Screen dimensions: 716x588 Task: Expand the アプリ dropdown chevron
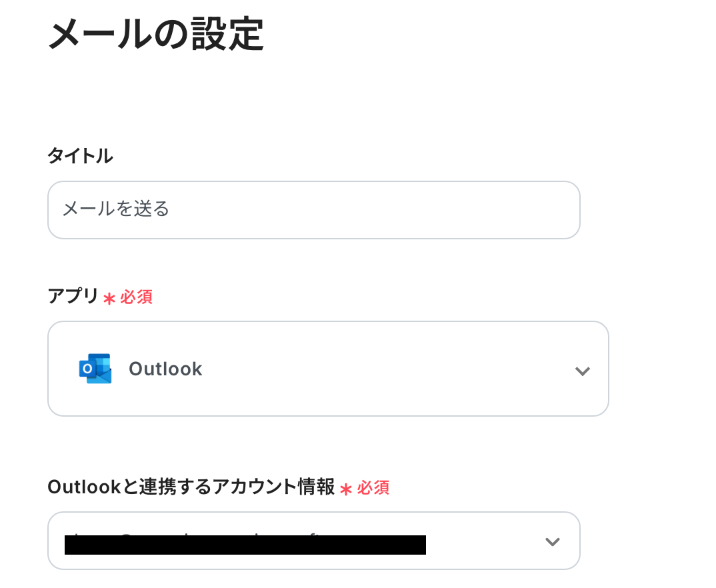582,371
